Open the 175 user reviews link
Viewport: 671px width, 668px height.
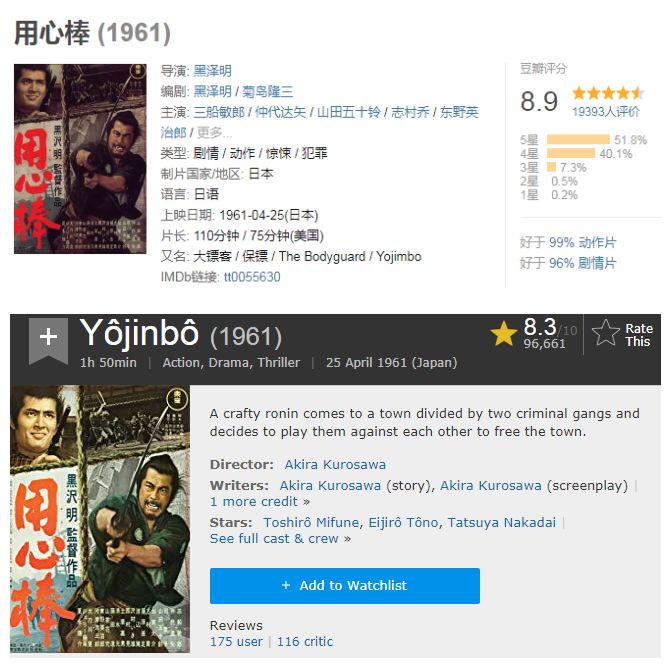236,641
